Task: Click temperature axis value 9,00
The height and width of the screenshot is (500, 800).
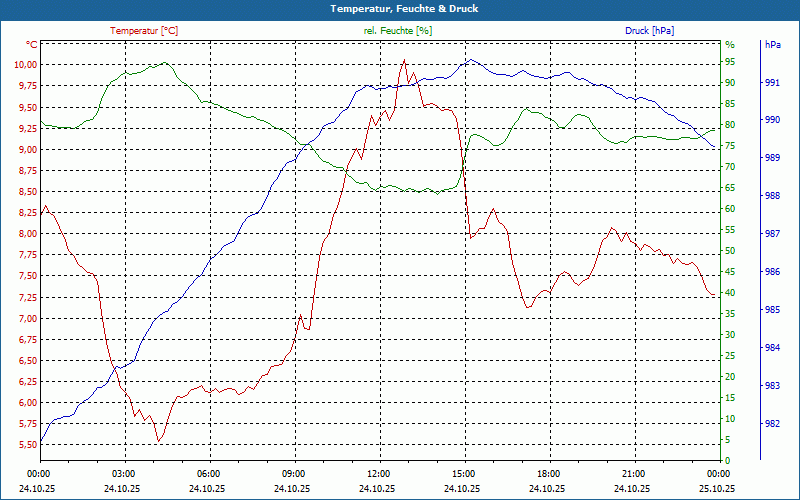Action: click(x=28, y=149)
